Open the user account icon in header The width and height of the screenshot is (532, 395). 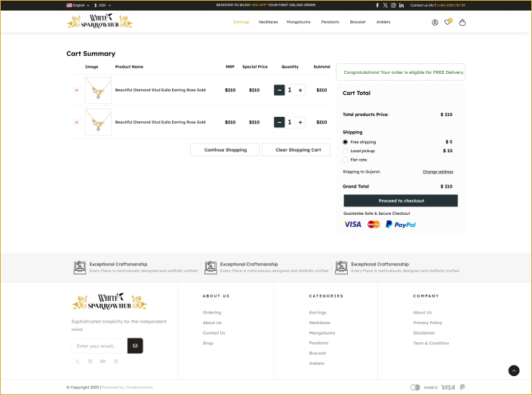tap(435, 23)
